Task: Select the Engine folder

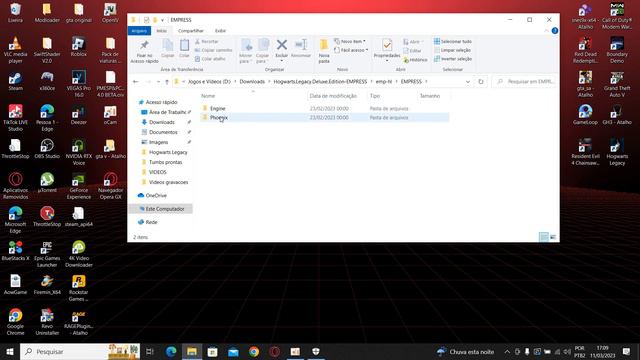Action: pyautogui.click(x=218, y=109)
